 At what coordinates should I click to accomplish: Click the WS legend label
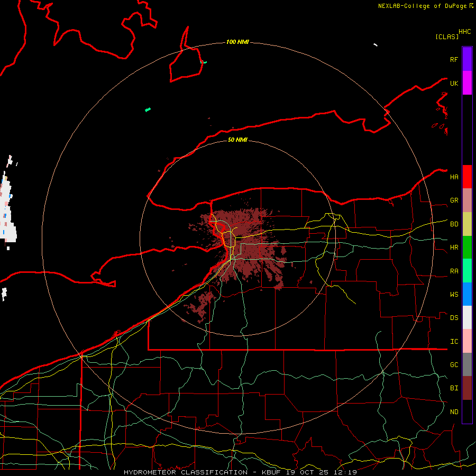pyautogui.click(x=454, y=295)
